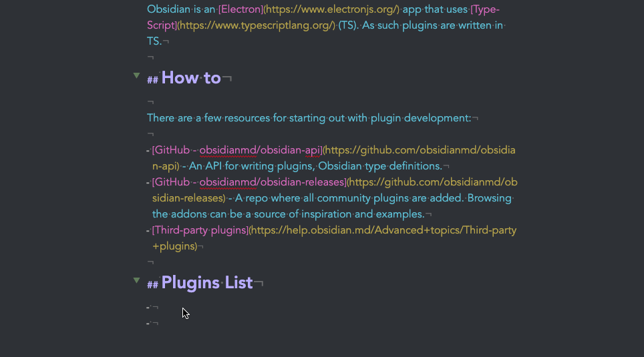The width and height of the screenshot is (644, 357).
Task: Click the help.obsidian.md Third-party URL
Action: (383, 230)
